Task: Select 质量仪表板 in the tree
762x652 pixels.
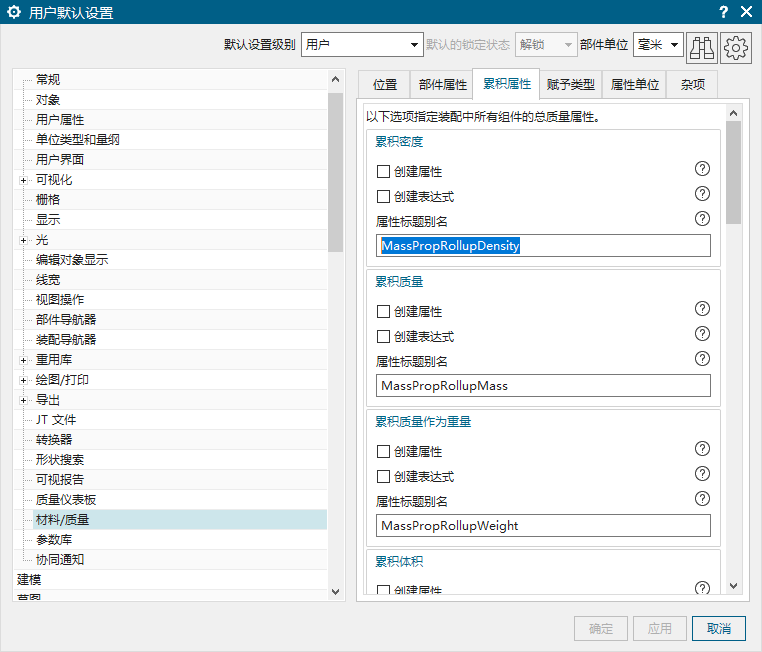Action: tap(66, 499)
